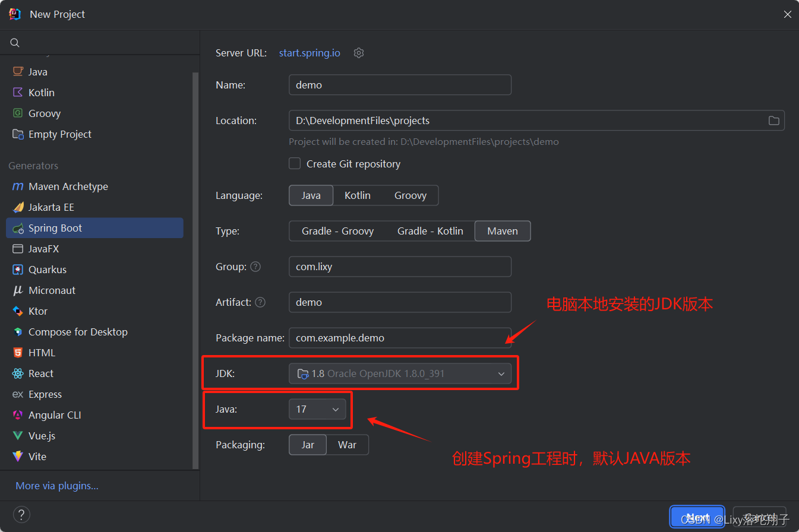Screen dimensions: 799x532
Task: Click the Spring Boot leaf icon
Action: point(18,228)
